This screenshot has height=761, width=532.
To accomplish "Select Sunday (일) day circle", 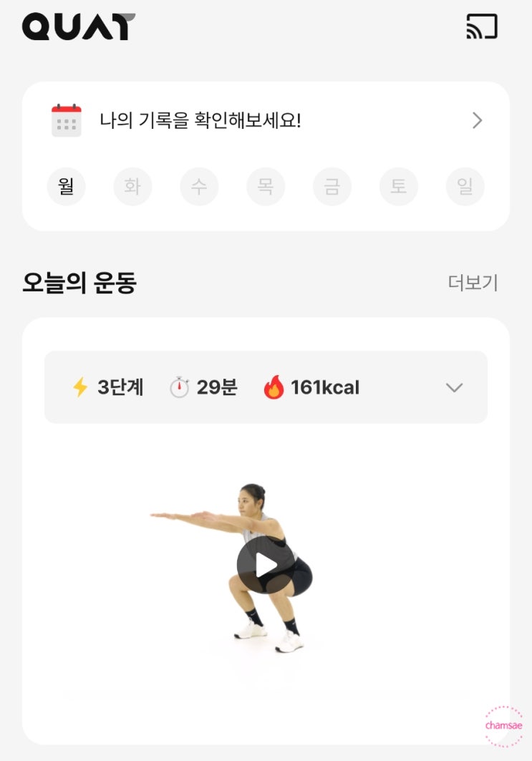I will click(x=465, y=187).
